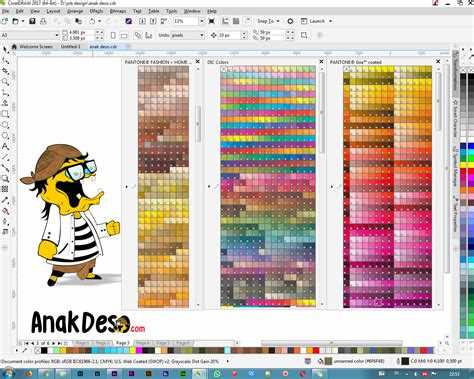Click the horizontal scrollbar below the canvas
Screen dimensions: 474x379
[331, 343]
